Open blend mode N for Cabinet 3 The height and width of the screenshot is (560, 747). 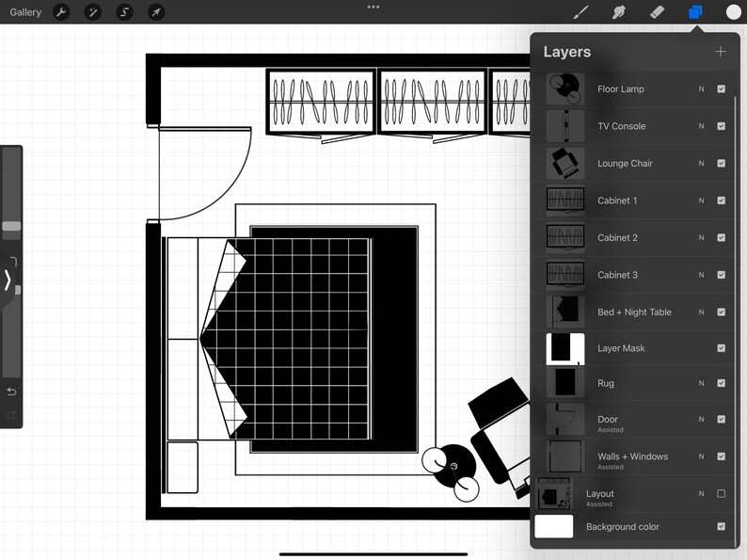pyautogui.click(x=701, y=275)
